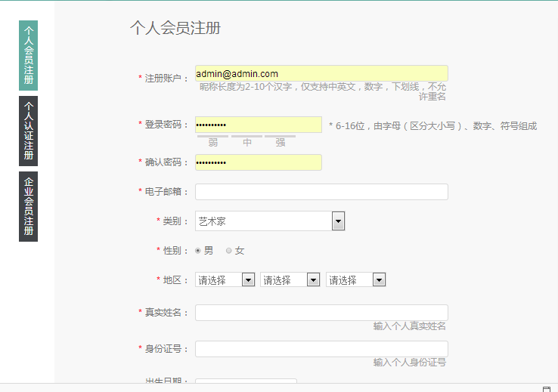Open the 类别 dropdown showing 艺术家

click(270, 221)
